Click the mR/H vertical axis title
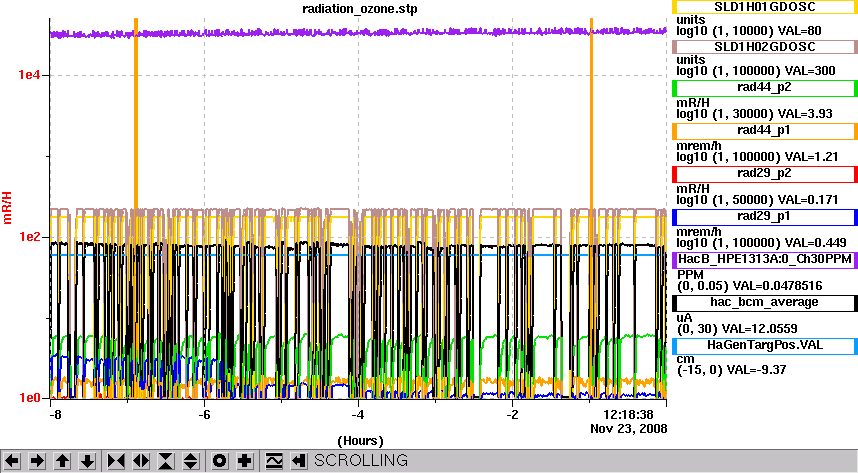 [7, 207]
